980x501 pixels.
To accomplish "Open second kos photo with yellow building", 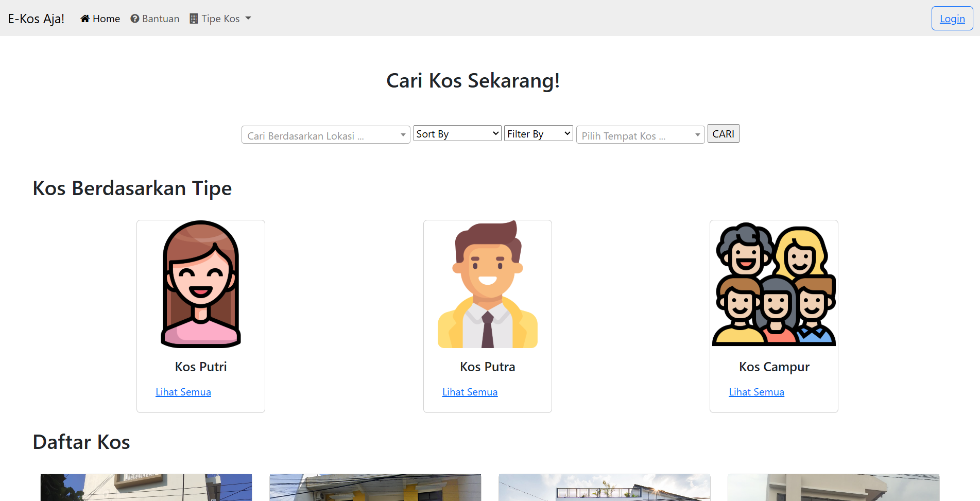I will (x=375, y=488).
